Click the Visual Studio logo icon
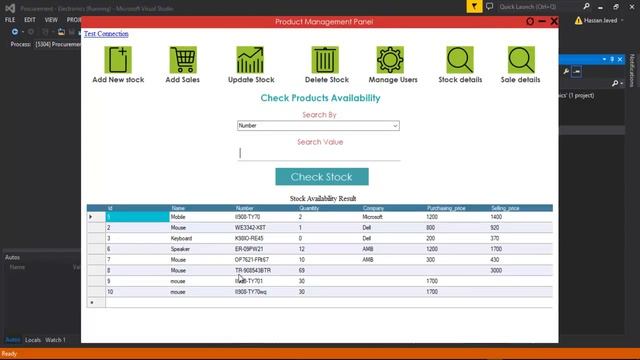Screen dimensions: 640x360 tap(10, 8)
